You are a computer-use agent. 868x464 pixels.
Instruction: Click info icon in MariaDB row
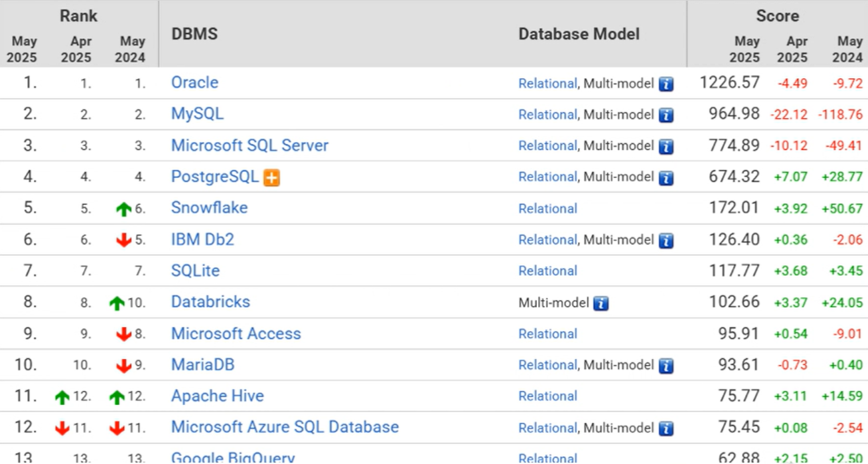(666, 366)
